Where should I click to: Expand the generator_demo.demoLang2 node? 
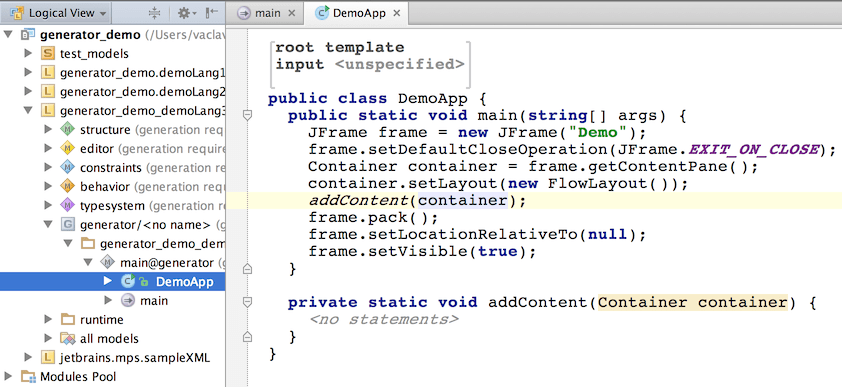[28, 92]
